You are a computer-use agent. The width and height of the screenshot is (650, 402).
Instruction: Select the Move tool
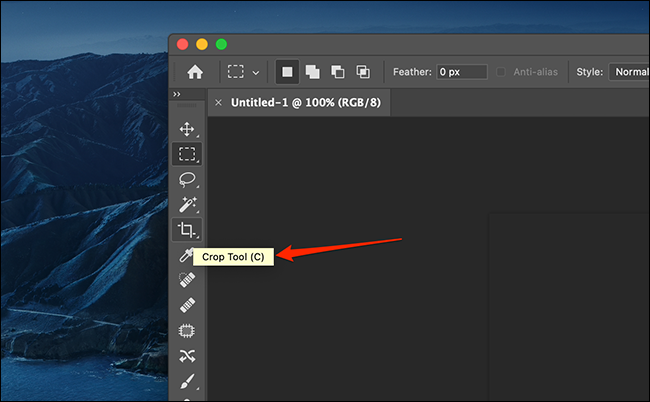pyautogui.click(x=186, y=129)
